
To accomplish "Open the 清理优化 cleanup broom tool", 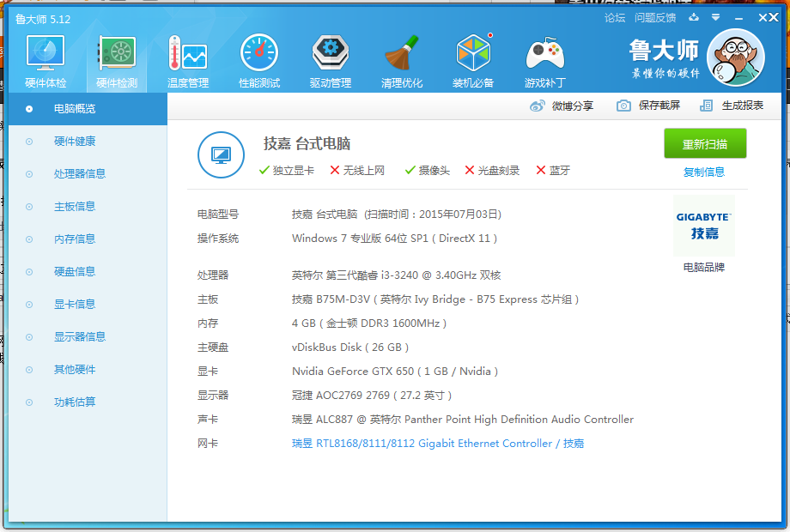I will [x=402, y=62].
